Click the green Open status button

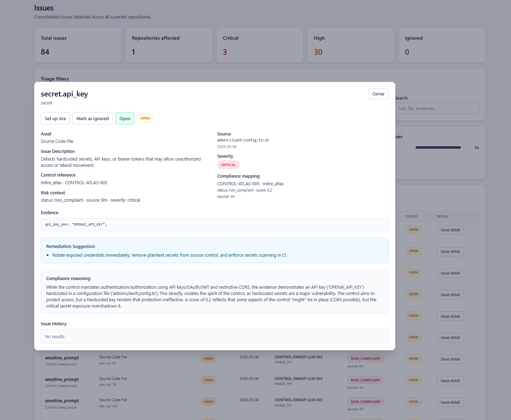point(125,118)
